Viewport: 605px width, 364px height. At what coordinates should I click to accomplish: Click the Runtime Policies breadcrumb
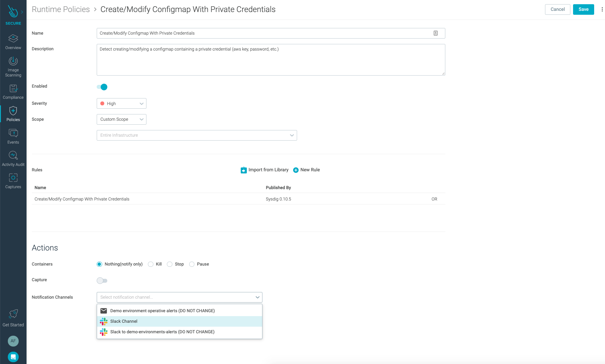(x=61, y=9)
